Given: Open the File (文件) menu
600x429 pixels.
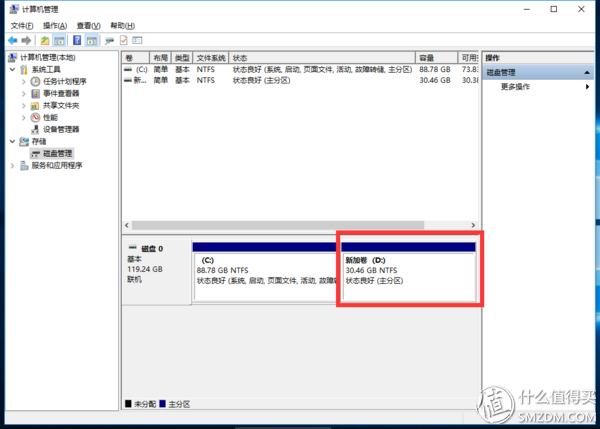Looking at the screenshot, I should [22, 26].
